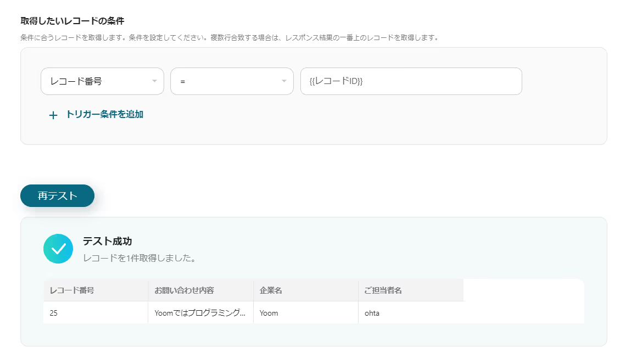Select the record number cell 25
The image size is (626, 364).
[96, 312]
